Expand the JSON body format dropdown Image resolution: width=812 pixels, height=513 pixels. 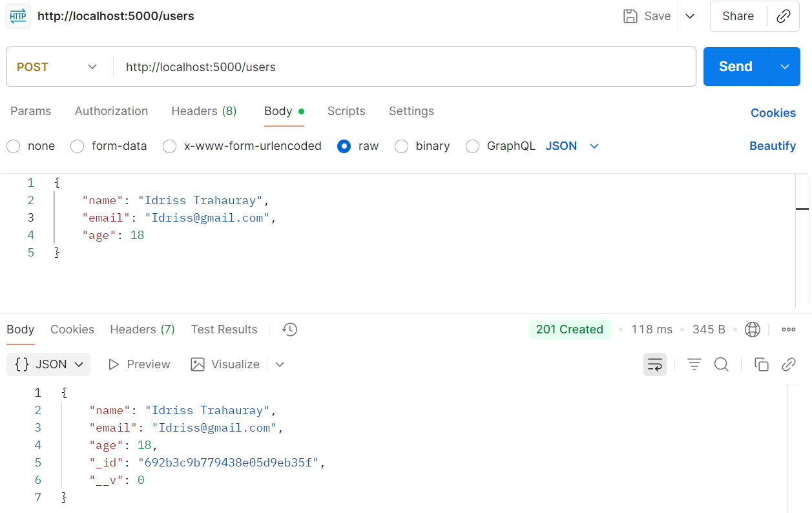coord(572,146)
